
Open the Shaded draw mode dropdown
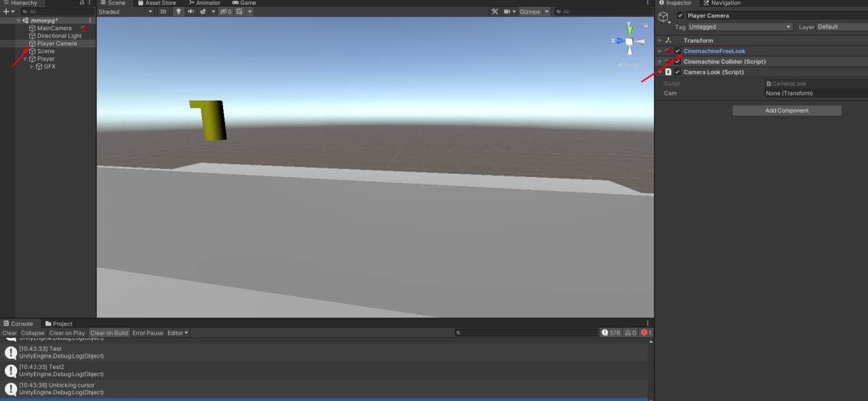click(125, 12)
